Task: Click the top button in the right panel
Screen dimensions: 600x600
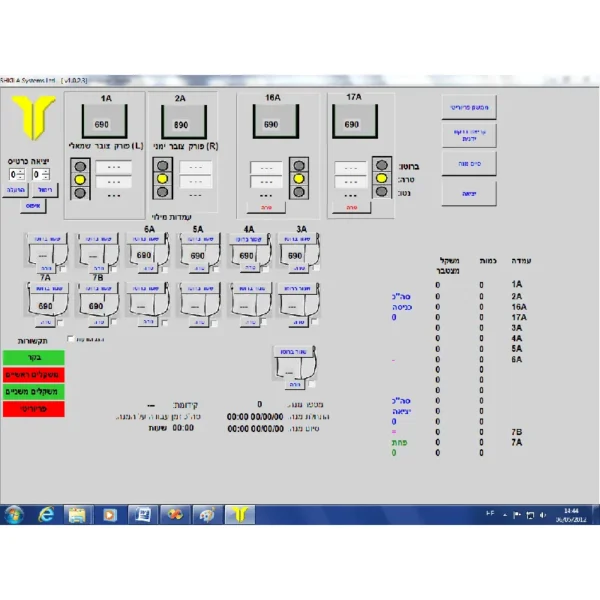Action: click(x=469, y=106)
